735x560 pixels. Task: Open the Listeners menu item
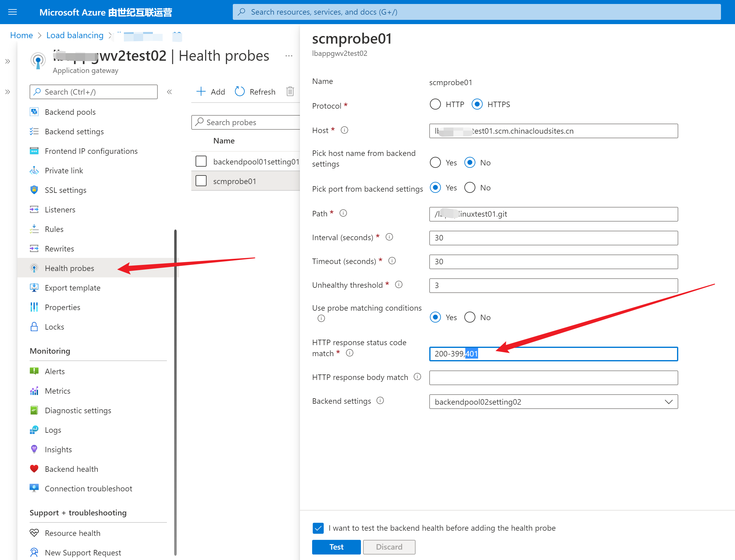coord(60,210)
